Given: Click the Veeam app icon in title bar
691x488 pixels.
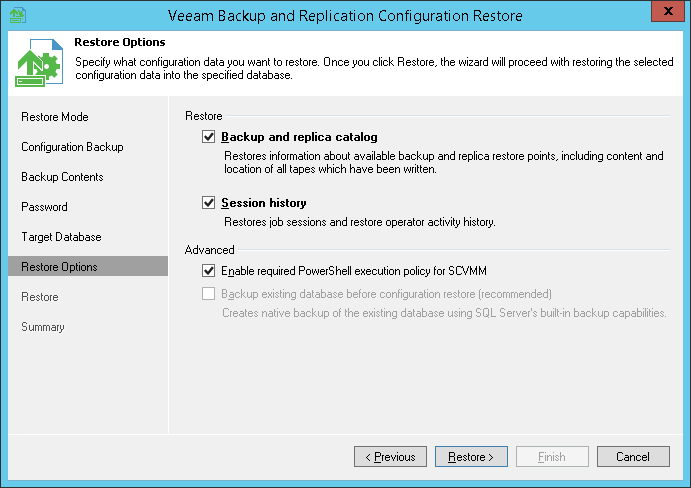Looking at the screenshot, I should (x=14, y=14).
